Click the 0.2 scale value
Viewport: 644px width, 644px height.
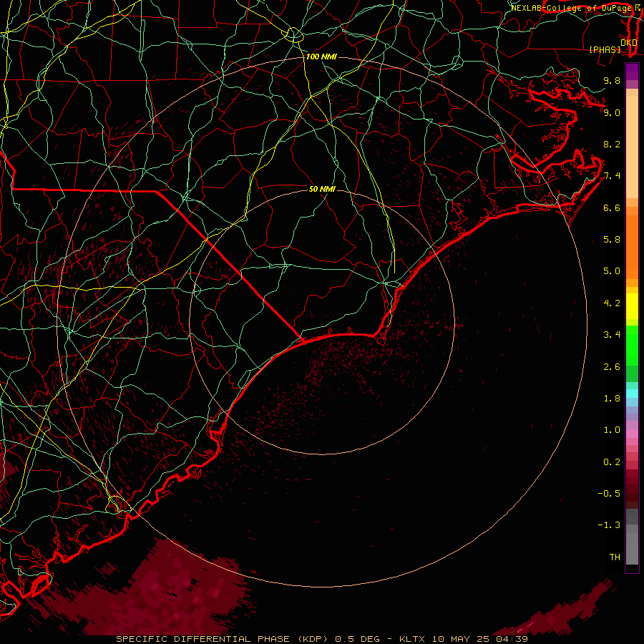(x=612, y=462)
